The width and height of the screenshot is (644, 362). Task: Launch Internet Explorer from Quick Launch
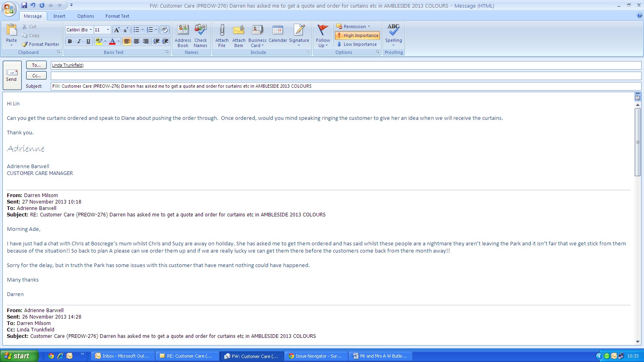pyautogui.click(x=60, y=356)
